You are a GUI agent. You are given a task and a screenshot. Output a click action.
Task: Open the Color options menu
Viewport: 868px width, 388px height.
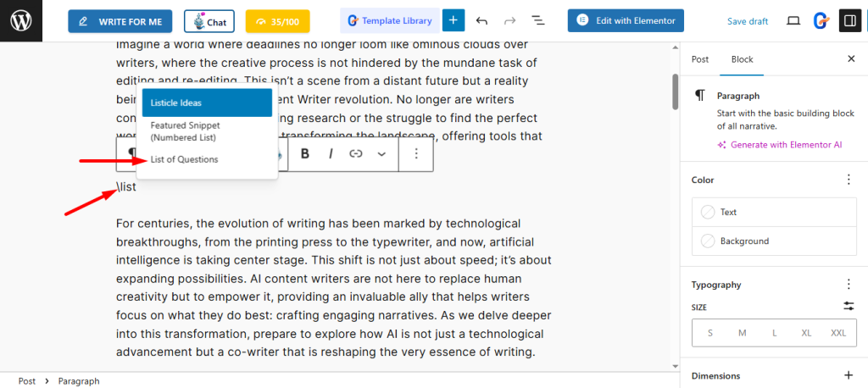[x=849, y=180]
